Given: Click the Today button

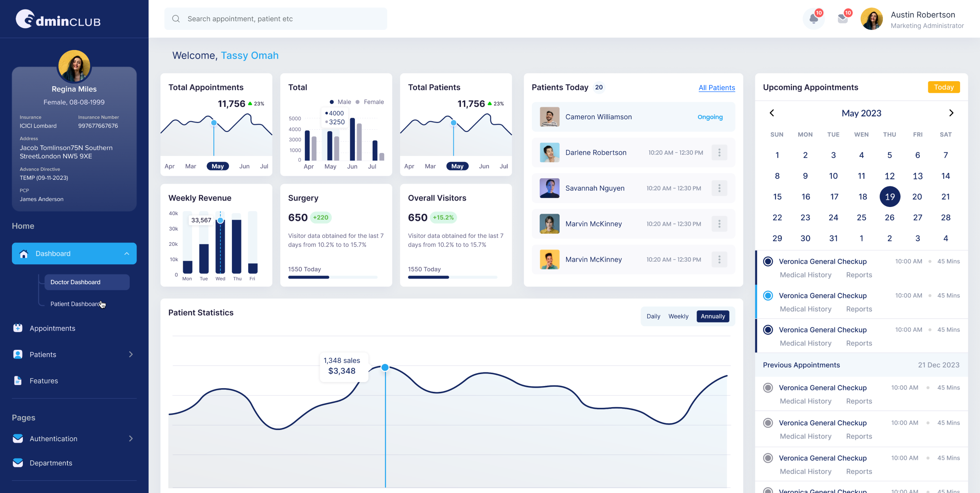Looking at the screenshot, I should (x=944, y=87).
